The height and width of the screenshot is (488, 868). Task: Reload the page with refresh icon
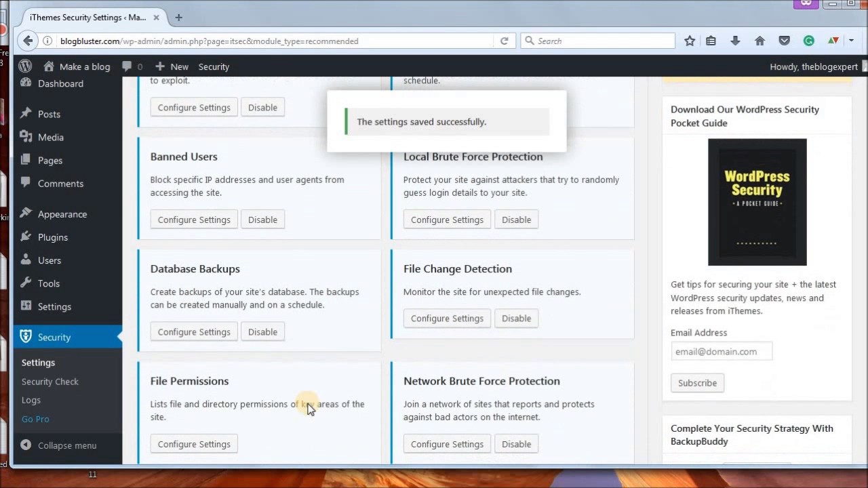[504, 41]
